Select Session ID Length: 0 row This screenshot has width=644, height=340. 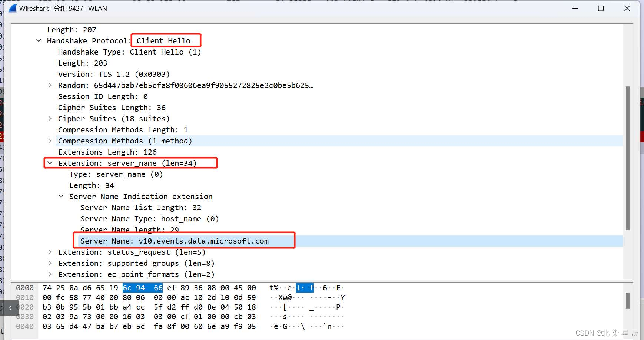pyautogui.click(x=103, y=96)
